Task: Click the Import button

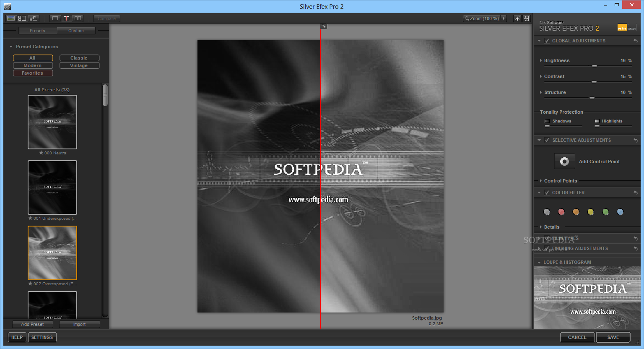Action: pos(79,324)
